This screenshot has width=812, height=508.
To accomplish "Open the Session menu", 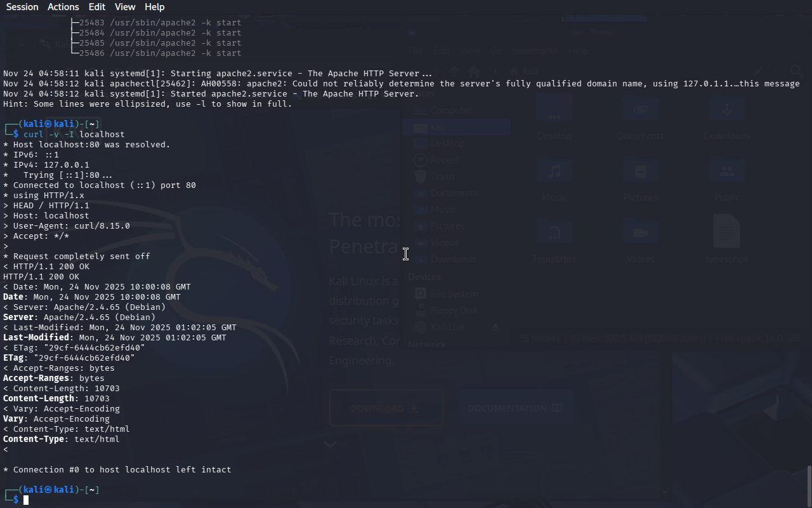I will pos(22,7).
